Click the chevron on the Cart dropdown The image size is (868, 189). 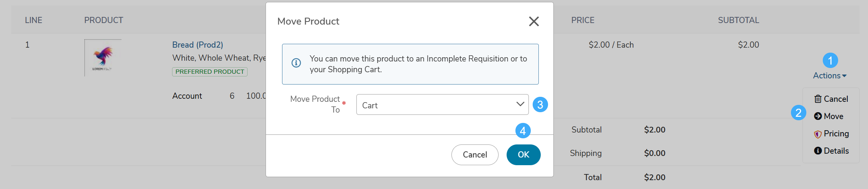coord(520,104)
